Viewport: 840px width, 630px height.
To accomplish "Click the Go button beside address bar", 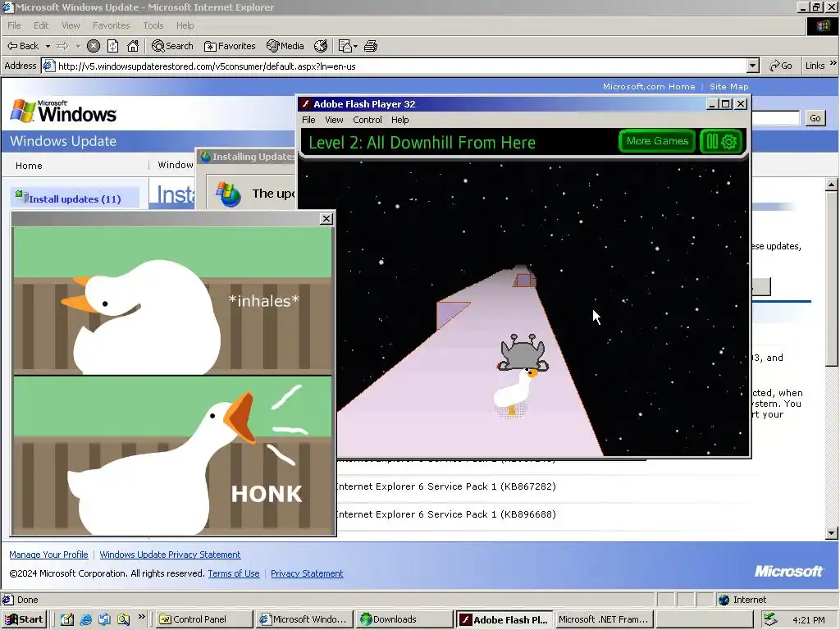I will point(781,66).
